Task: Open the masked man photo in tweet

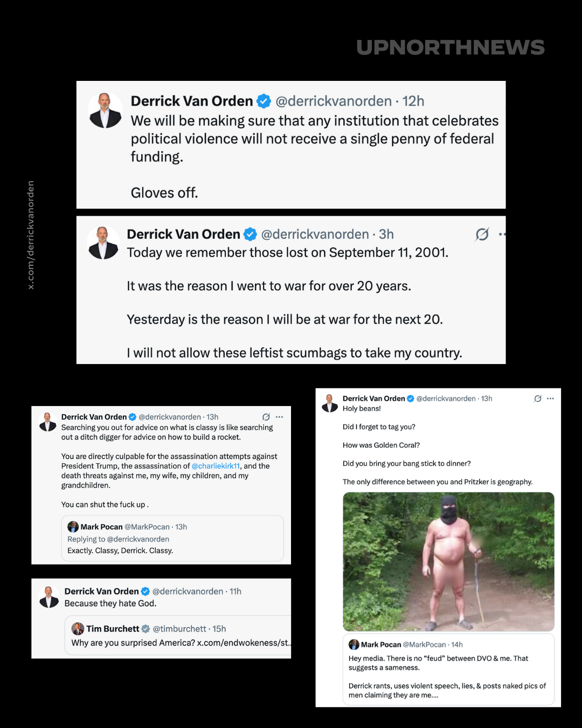Action: (x=448, y=561)
